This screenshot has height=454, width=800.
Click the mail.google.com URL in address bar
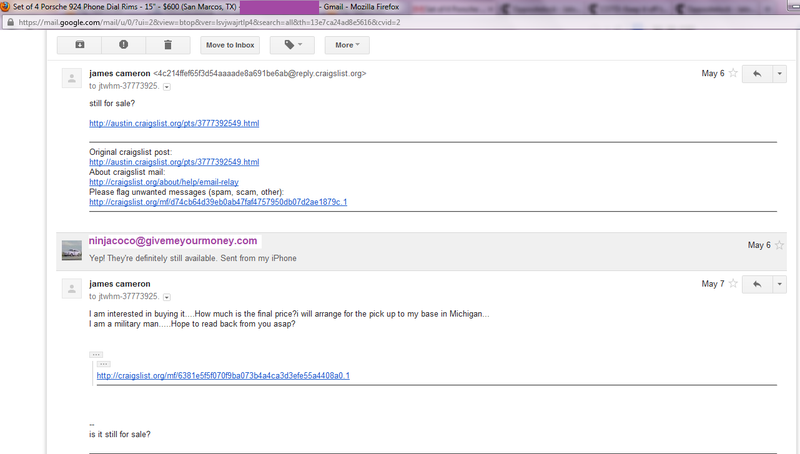209,22
